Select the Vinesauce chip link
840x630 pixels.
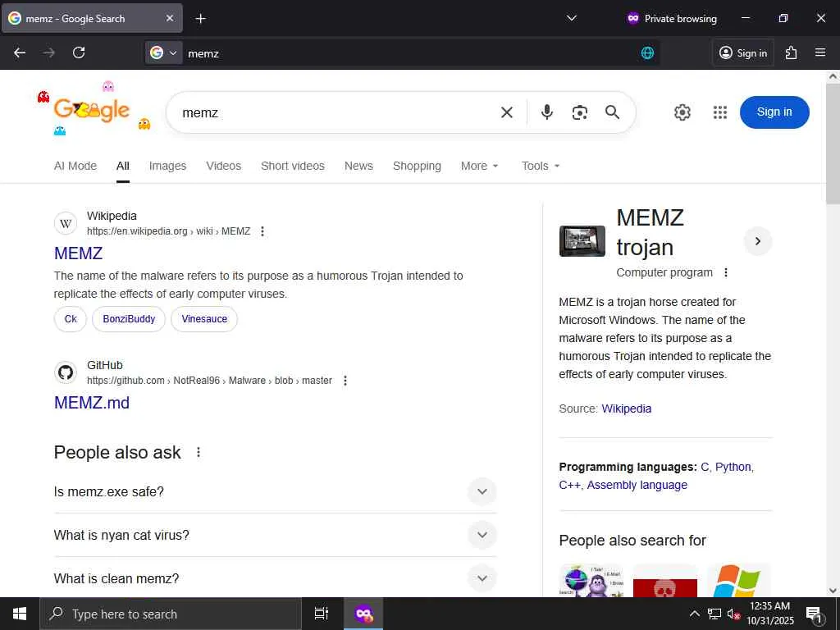(204, 319)
